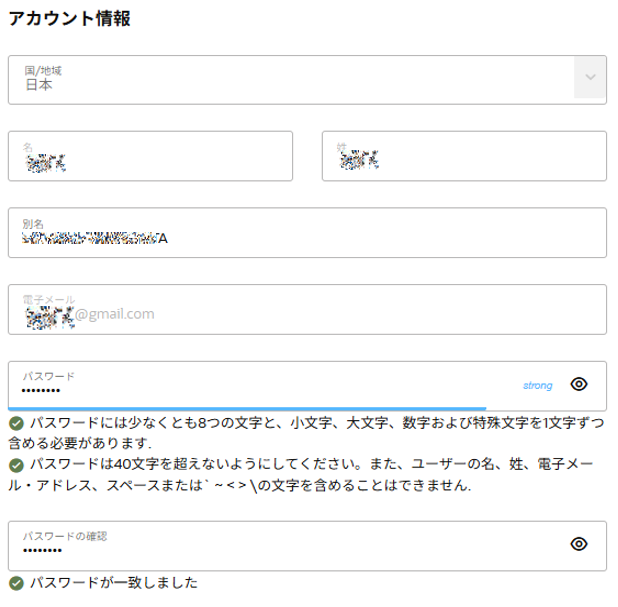Focus the 名 first name input field
618x607 pixels.
[x=150, y=156]
